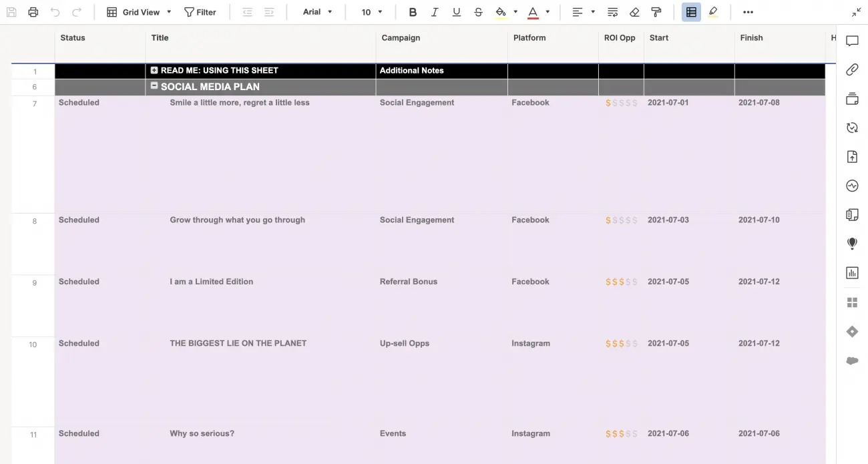The width and height of the screenshot is (868, 464).
Task: Apply strikethrough to selected cell
Action: [x=478, y=11]
